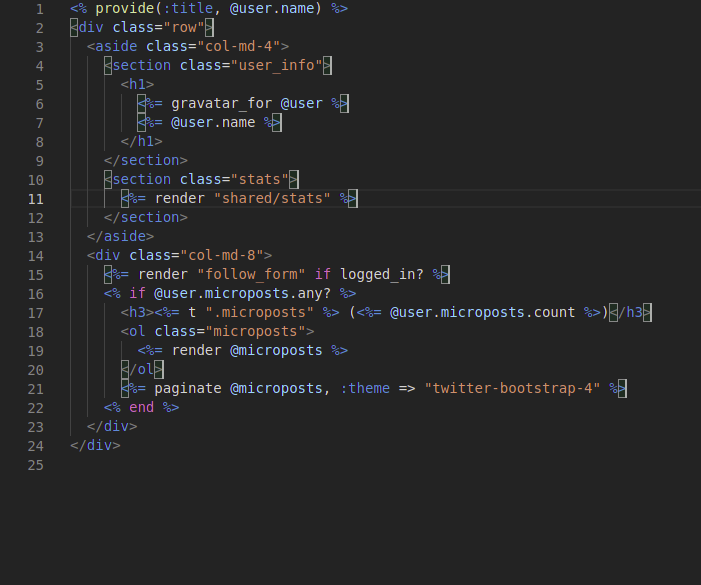This screenshot has width=701, height=585.
Task: Click the ".microposts" translation string
Action: pyautogui.click(x=260, y=312)
